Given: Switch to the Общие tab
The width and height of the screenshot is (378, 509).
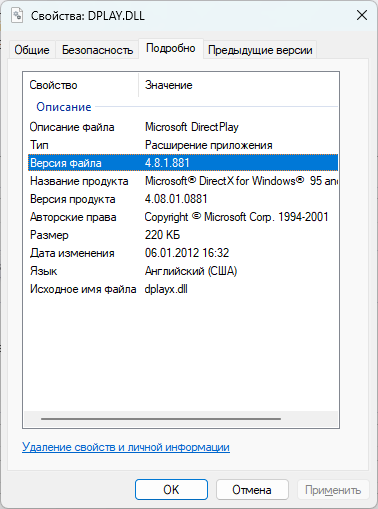Looking at the screenshot, I should click(x=32, y=50).
